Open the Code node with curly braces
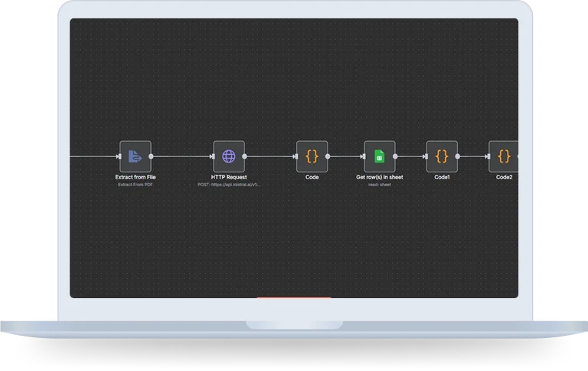This screenshot has width=588, height=371. [312, 156]
